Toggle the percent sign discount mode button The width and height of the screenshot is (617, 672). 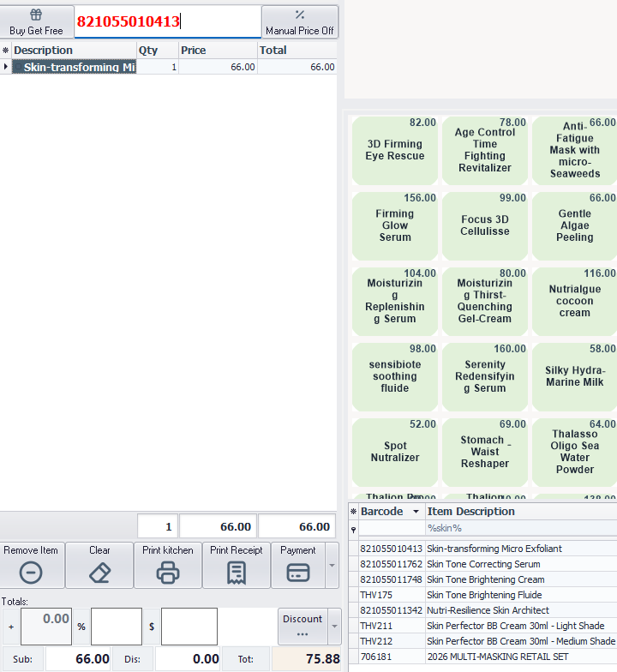(x=81, y=627)
